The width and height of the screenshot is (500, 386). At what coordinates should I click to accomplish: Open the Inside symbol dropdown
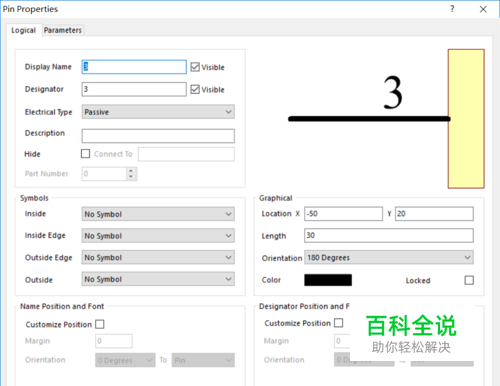pyautogui.click(x=158, y=214)
